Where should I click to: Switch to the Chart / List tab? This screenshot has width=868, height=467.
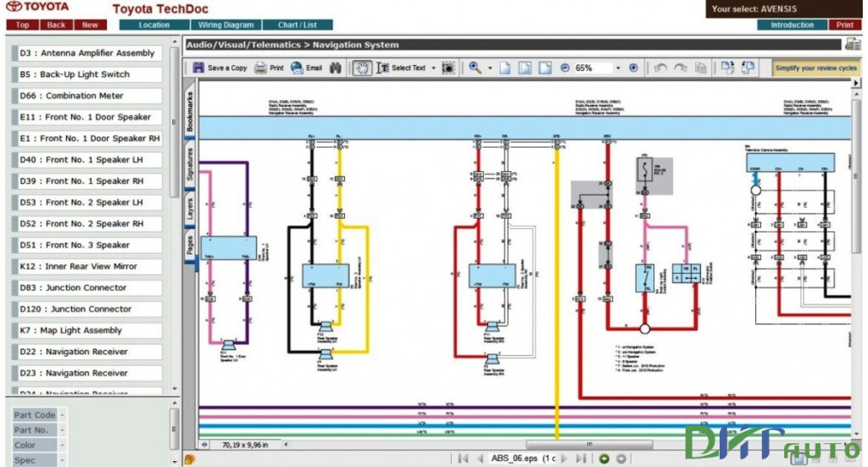tap(298, 25)
